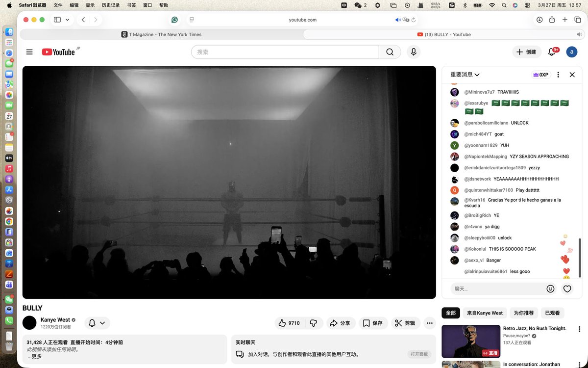Open the YouTube hamburger guide menu
The height and width of the screenshot is (368, 588).
[x=29, y=52]
